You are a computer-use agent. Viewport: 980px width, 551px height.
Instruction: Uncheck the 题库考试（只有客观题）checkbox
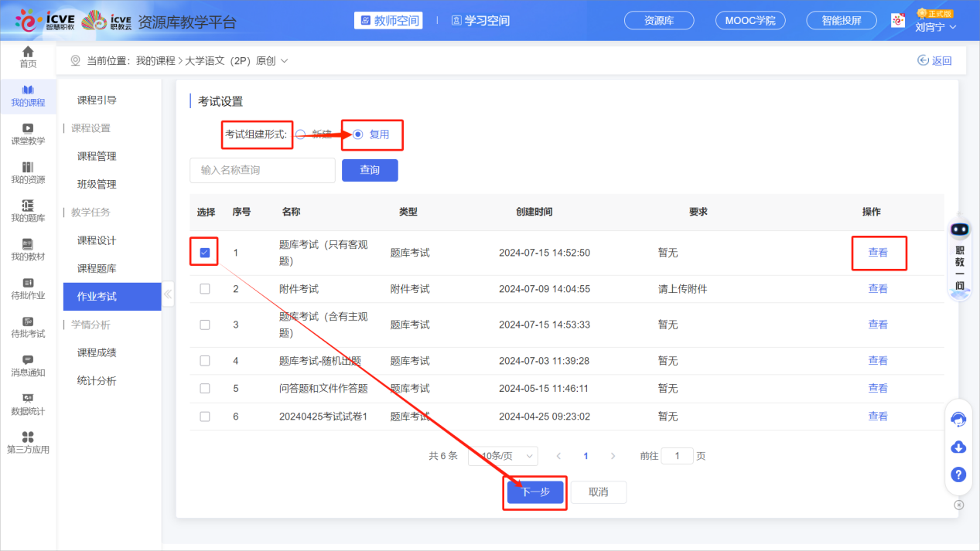click(205, 253)
